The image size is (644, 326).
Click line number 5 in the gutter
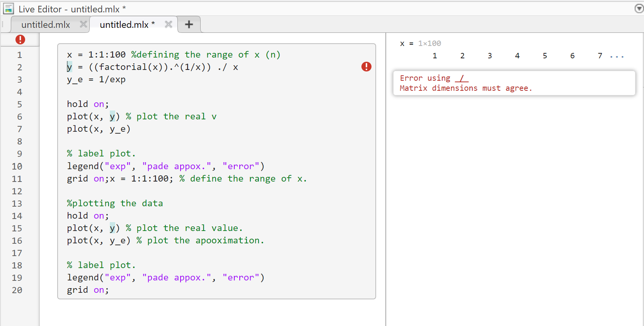19,104
